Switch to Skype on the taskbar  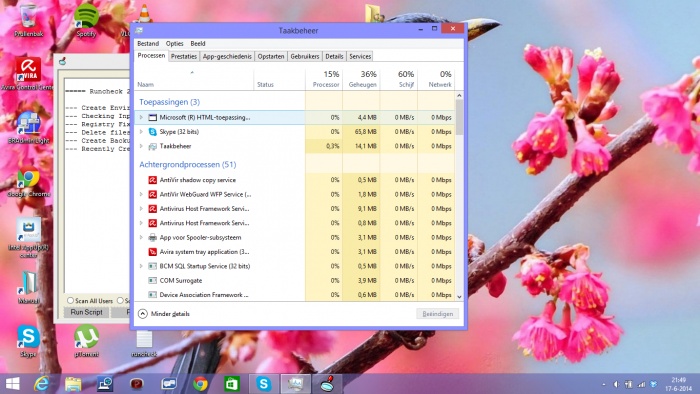tap(264, 384)
